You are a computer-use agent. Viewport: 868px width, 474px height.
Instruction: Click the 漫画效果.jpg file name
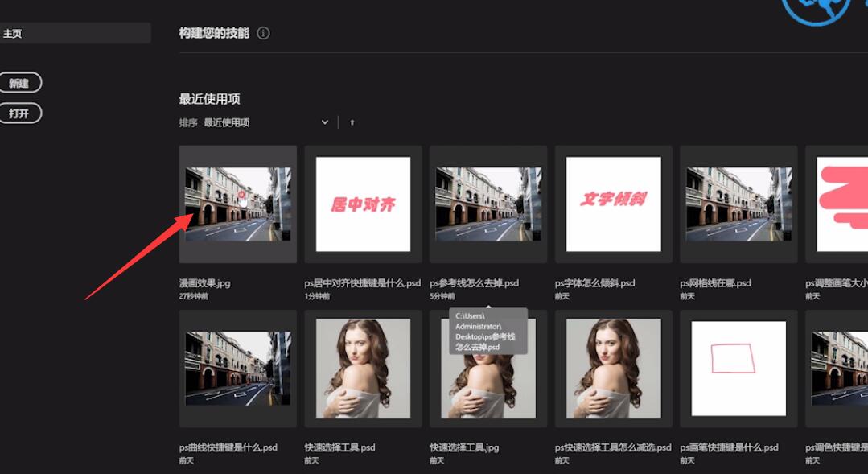click(205, 283)
